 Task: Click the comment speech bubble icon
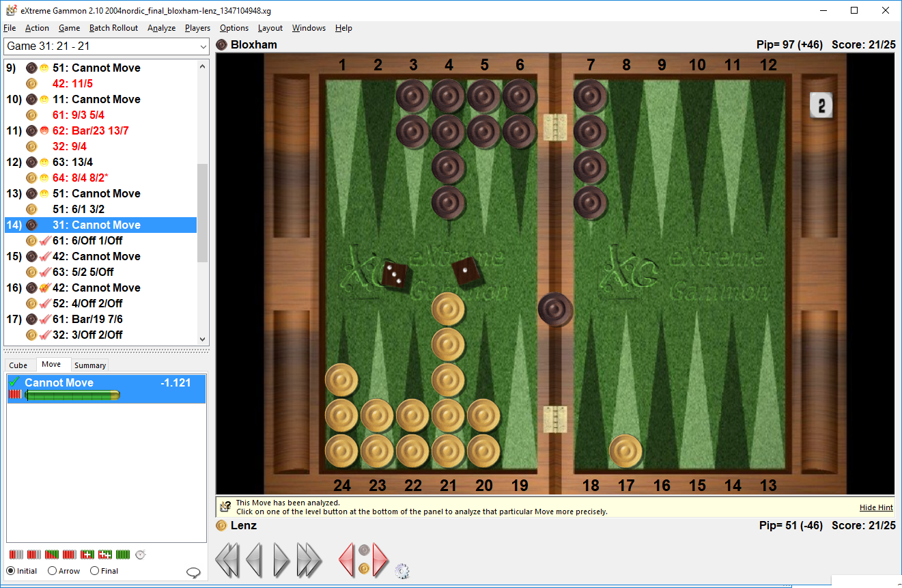tap(193, 573)
